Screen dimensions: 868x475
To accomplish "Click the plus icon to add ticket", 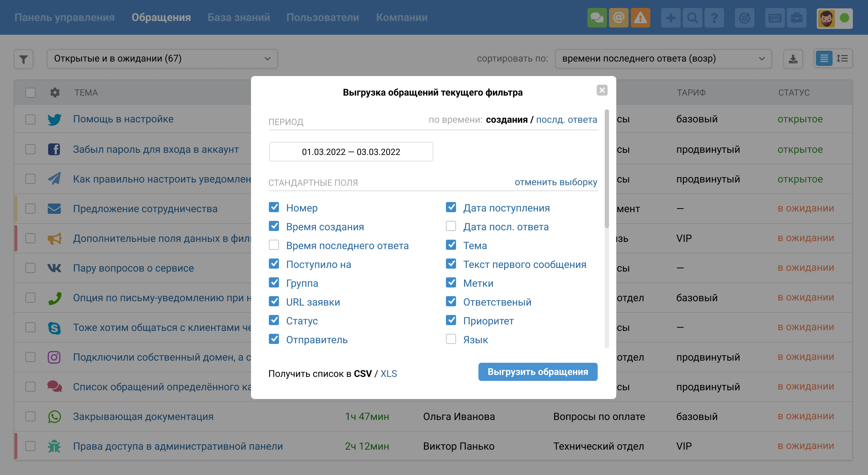I will point(671,18).
